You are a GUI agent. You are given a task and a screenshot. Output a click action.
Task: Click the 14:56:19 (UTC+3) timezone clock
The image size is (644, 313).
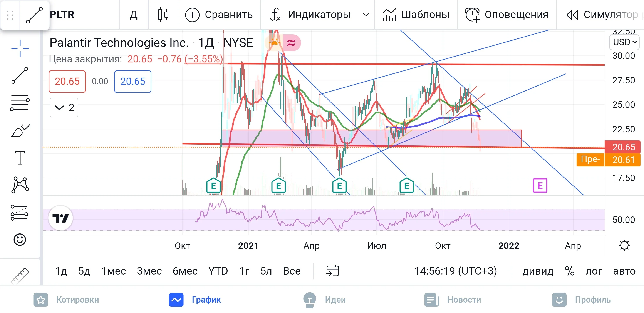(x=456, y=271)
